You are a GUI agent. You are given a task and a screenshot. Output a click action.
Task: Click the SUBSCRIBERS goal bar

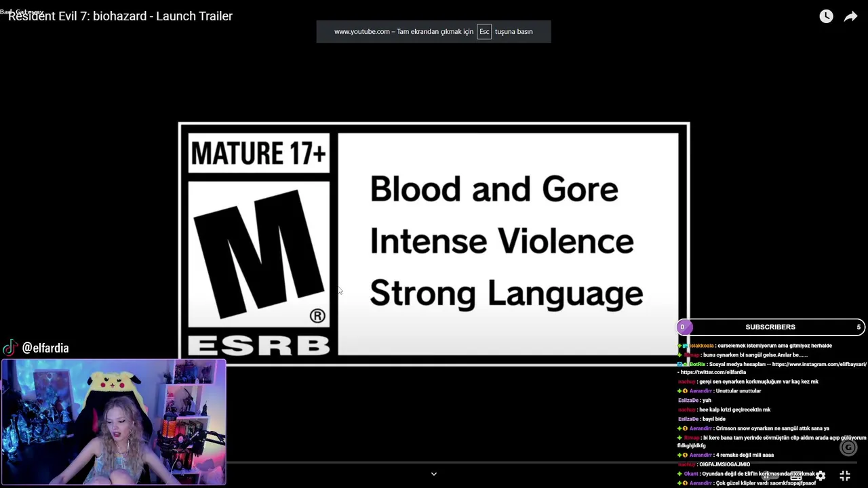770,327
